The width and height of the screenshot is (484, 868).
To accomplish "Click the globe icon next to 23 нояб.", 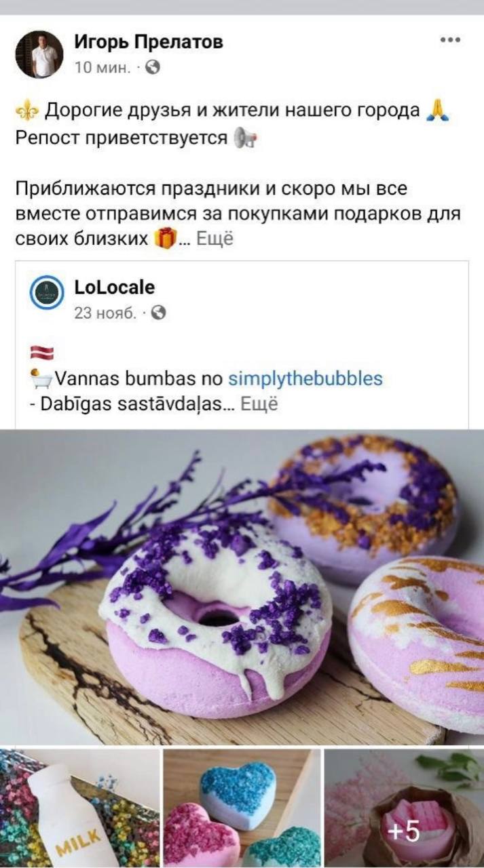I will 158,313.
